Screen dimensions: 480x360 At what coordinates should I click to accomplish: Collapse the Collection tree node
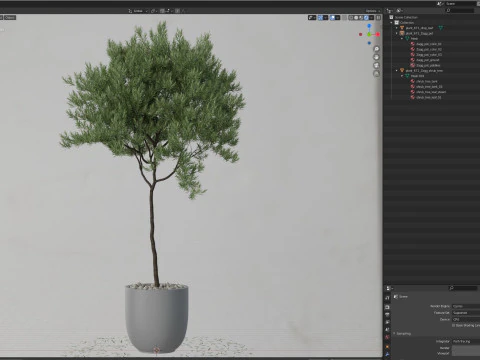tap(392, 22)
